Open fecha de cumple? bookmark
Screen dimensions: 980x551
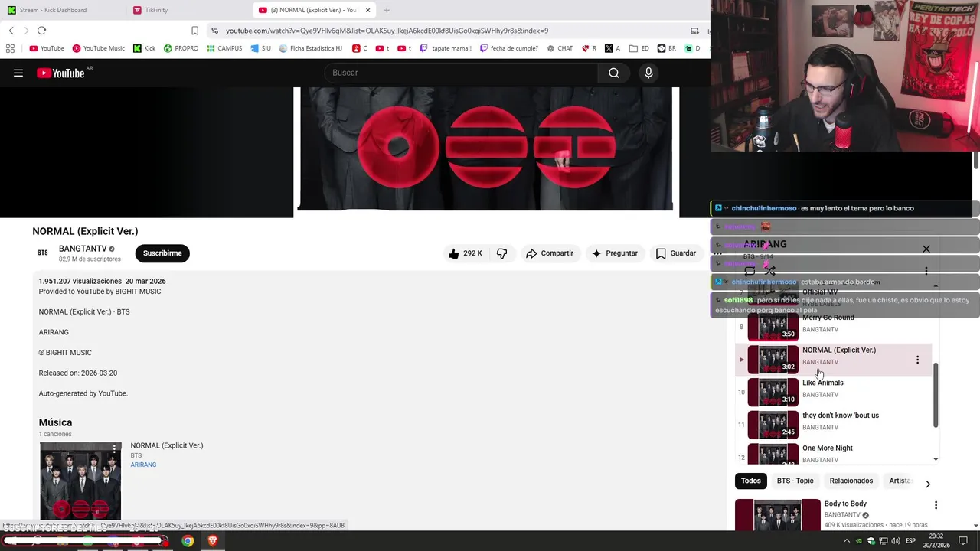coord(508,48)
